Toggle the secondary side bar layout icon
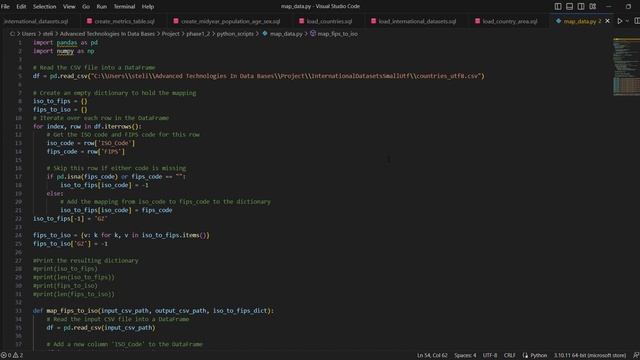 581,7
